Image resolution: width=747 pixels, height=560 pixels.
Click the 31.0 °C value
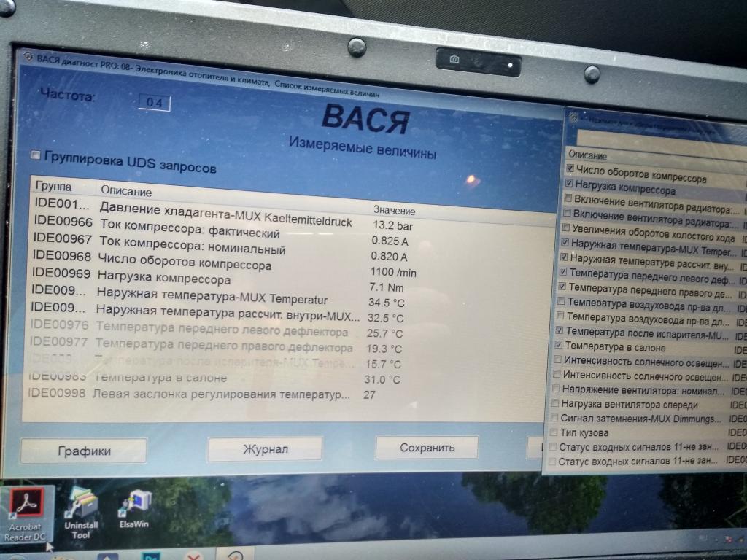click(x=382, y=379)
